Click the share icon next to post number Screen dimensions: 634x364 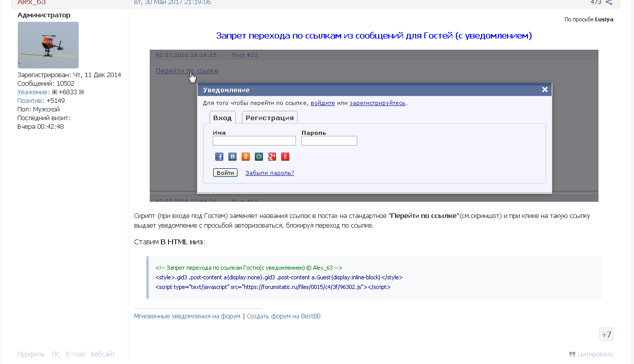[609, 3]
